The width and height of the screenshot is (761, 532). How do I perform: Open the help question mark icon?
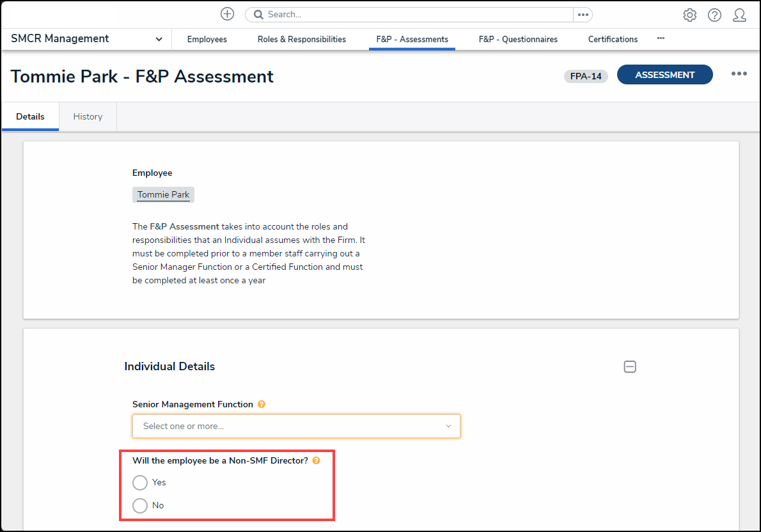[714, 14]
